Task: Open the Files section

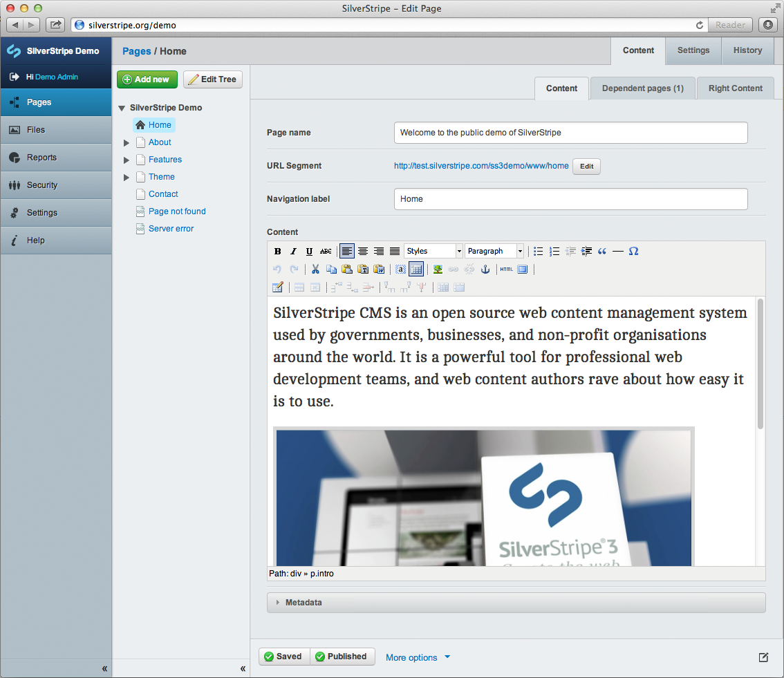Action: click(x=56, y=130)
